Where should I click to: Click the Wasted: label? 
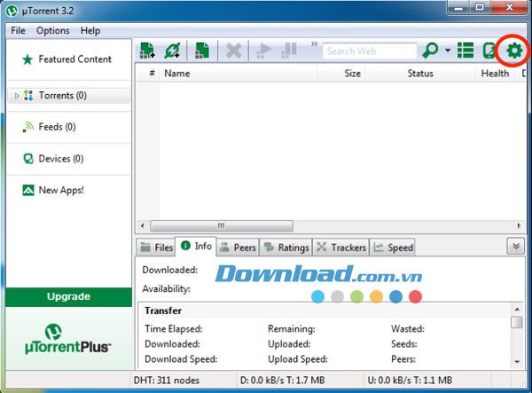point(408,329)
